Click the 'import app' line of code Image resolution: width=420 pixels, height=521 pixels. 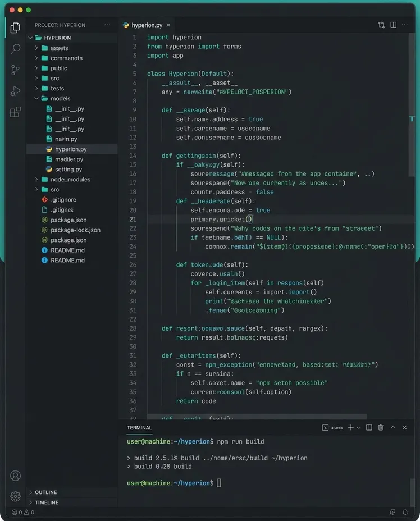[165, 56]
